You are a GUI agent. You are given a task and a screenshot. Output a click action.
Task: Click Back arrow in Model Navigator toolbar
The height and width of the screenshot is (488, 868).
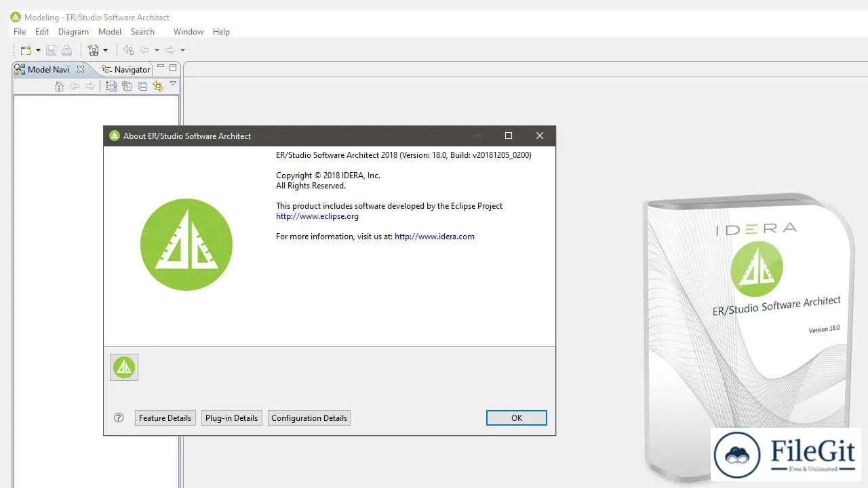(x=75, y=86)
